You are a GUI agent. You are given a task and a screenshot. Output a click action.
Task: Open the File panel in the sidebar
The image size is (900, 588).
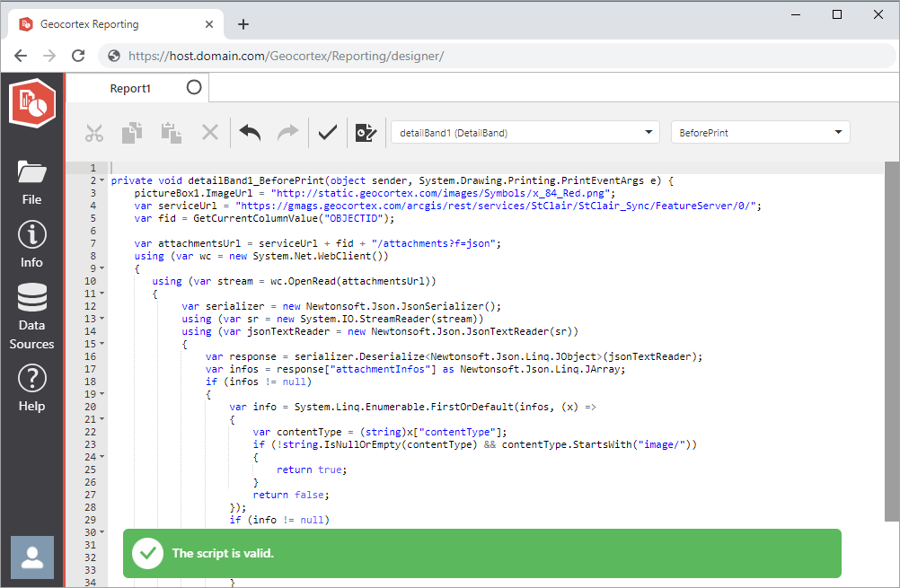coord(31,180)
